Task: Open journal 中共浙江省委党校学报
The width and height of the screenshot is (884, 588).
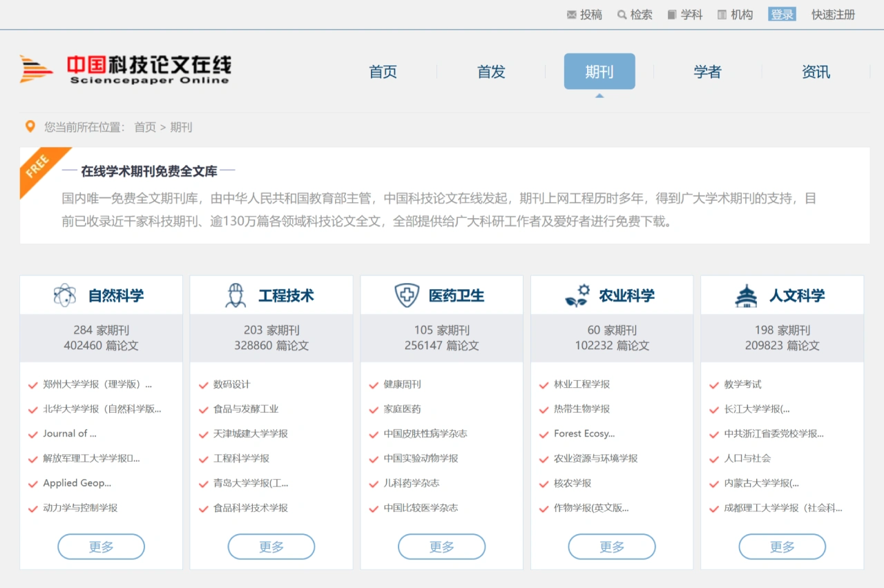Action: click(773, 433)
